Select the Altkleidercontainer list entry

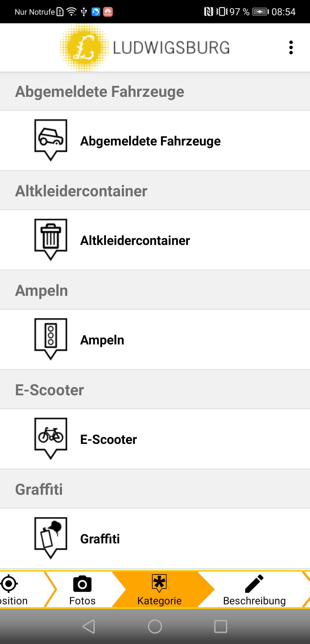point(155,240)
